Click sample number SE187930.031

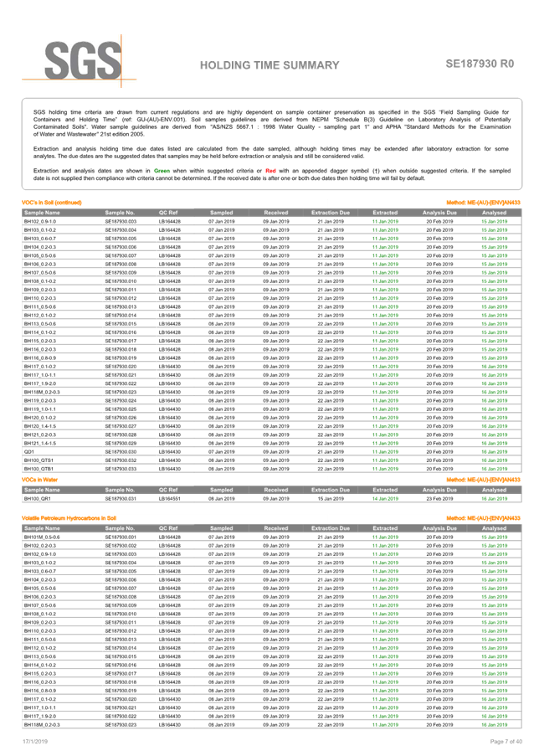[x=121, y=498]
